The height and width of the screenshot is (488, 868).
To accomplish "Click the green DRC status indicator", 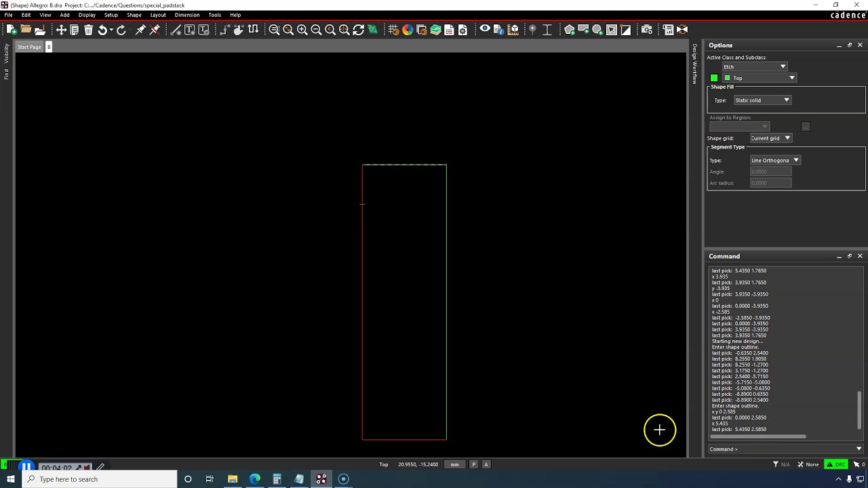I will (837, 464).
